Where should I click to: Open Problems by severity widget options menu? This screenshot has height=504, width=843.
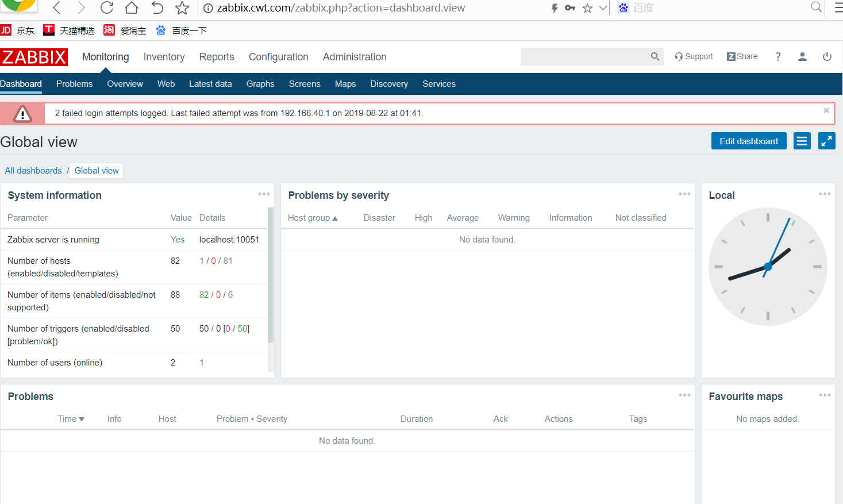pos(684,194)
